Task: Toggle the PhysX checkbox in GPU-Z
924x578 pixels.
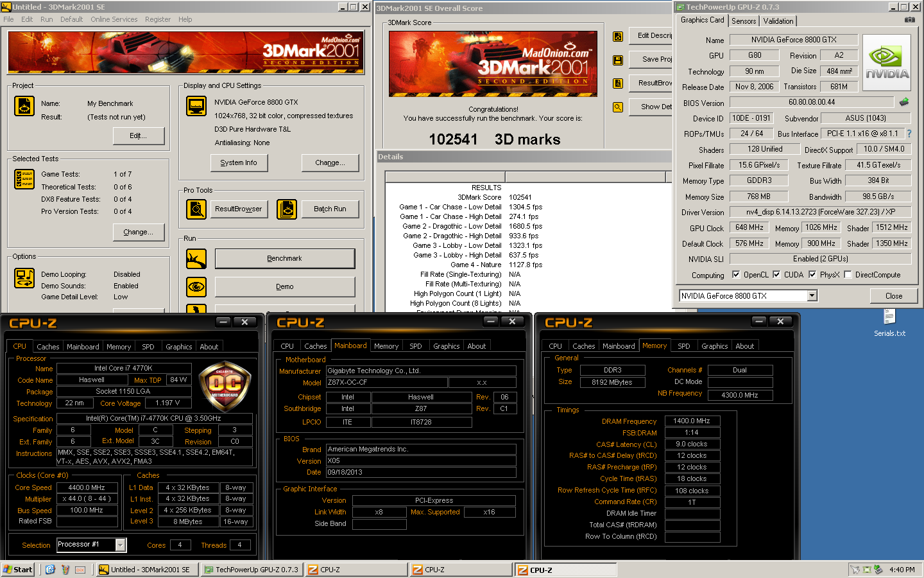Action: point(812,274)
